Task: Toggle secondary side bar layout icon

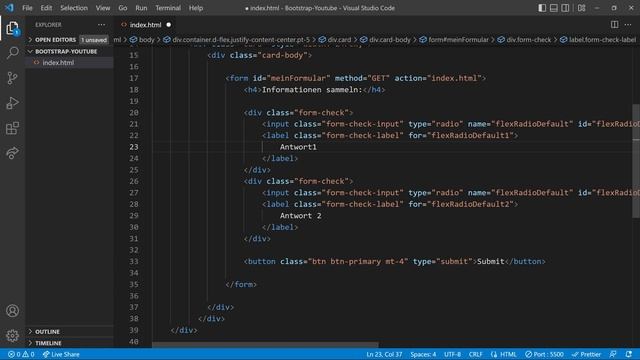Action: [565, 8]
